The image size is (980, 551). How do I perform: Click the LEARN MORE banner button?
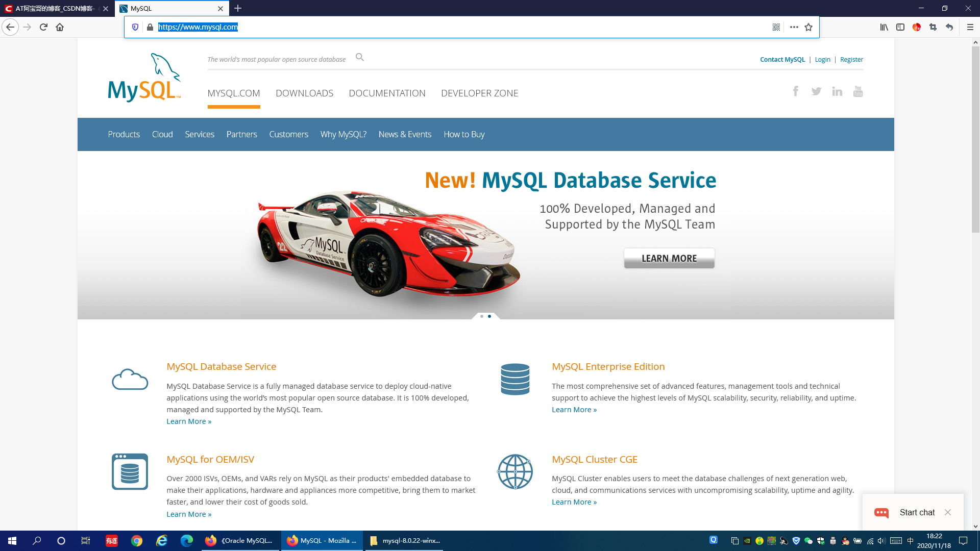(669, 258)
